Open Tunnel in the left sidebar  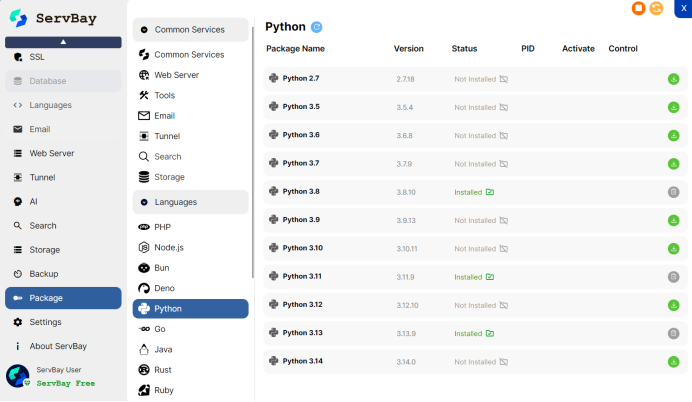coord(63,177)
